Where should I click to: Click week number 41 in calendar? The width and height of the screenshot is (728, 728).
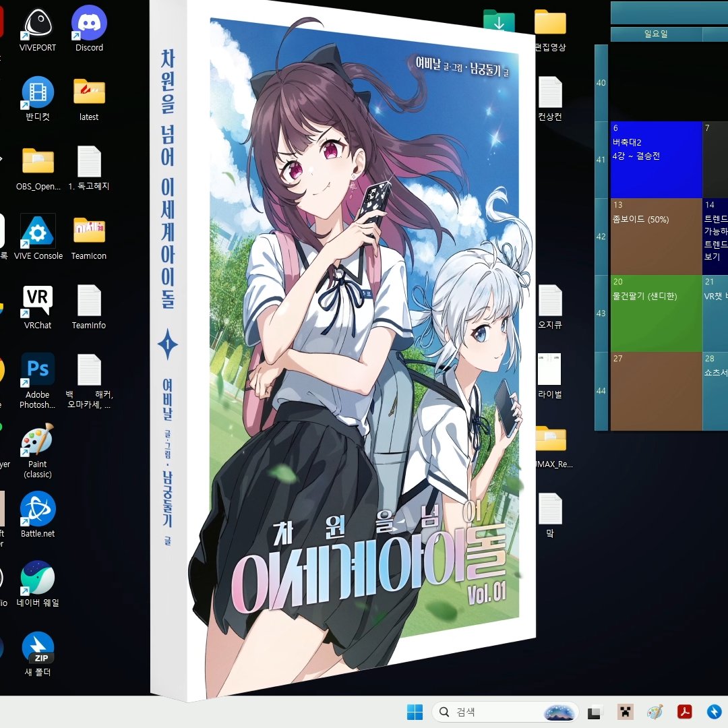coord(601,160)
